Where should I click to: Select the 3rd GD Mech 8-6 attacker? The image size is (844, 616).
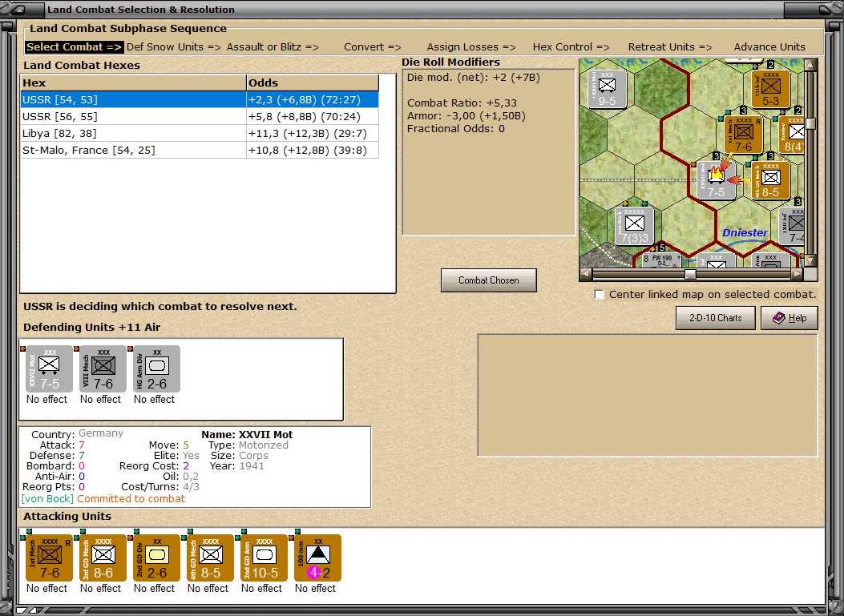point(101,558)
